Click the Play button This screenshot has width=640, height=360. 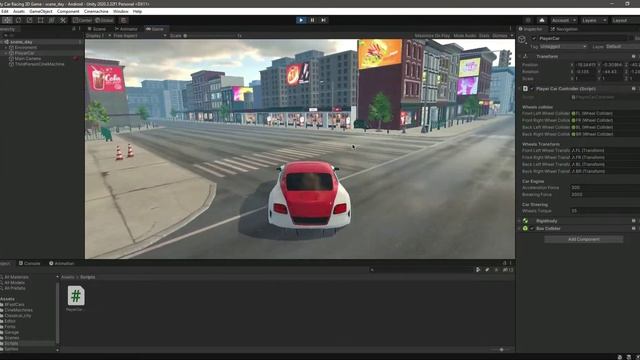pos(301,20)
